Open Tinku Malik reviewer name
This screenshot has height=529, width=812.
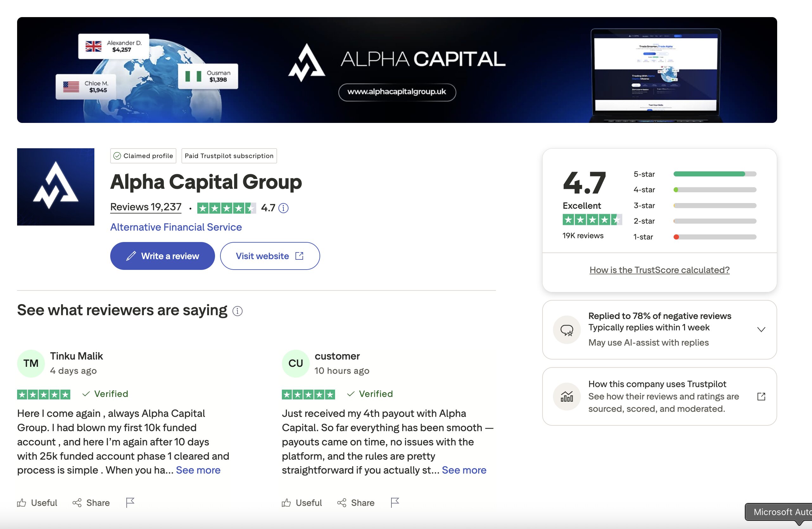(x=76, y=356)
